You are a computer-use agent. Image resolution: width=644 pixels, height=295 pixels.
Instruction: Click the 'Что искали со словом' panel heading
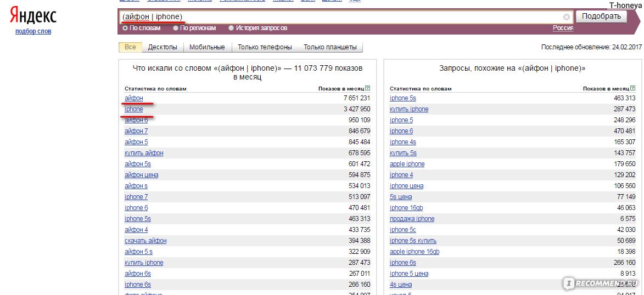click(248, 72)
